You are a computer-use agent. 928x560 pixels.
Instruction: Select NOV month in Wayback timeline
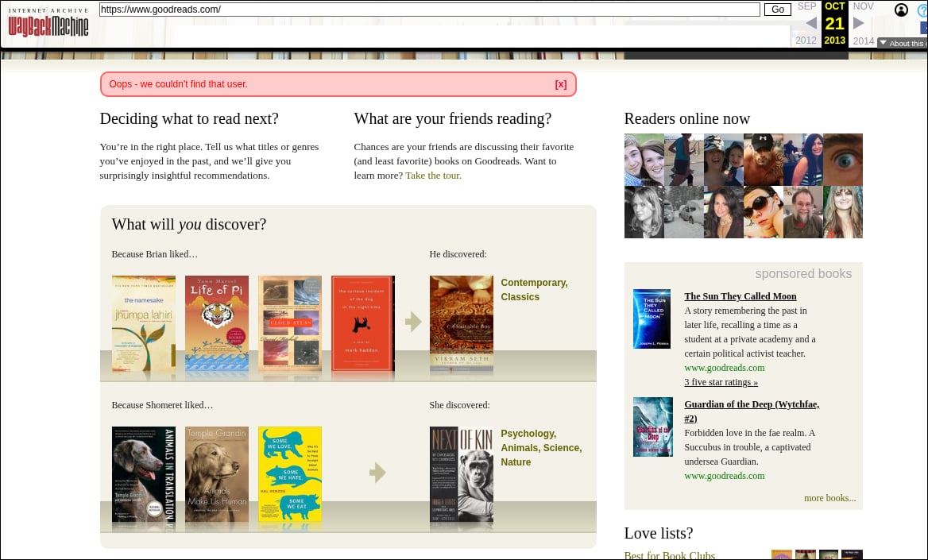[x=863, y=6]
